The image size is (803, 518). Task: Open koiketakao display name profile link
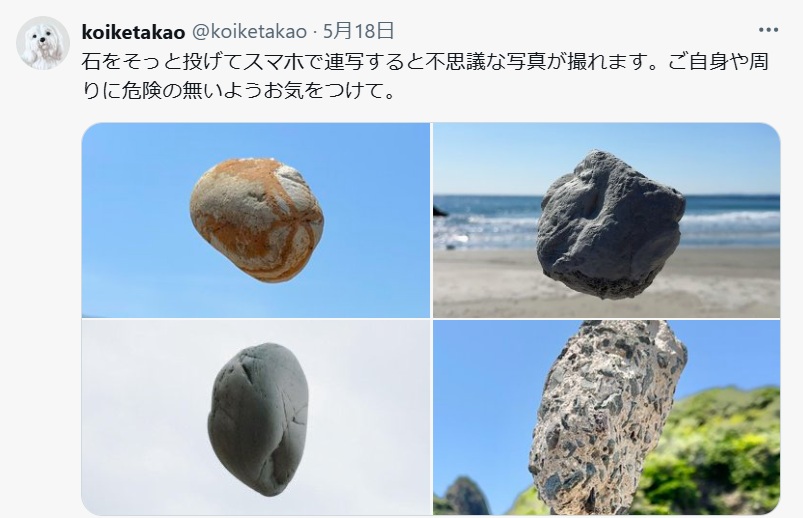pyautogui.click(x=133, y=32)
